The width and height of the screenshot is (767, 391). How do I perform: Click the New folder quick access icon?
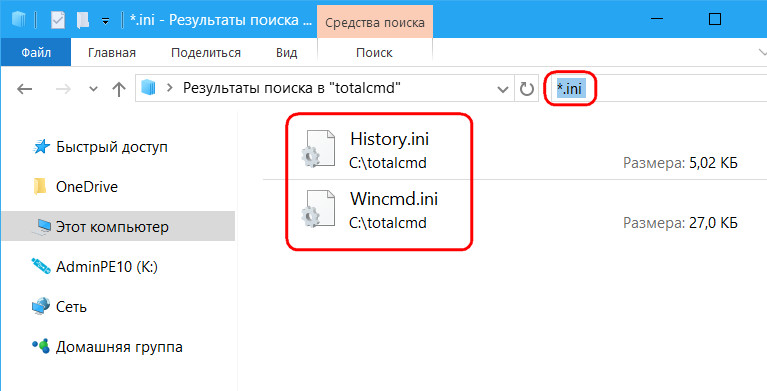83,20
